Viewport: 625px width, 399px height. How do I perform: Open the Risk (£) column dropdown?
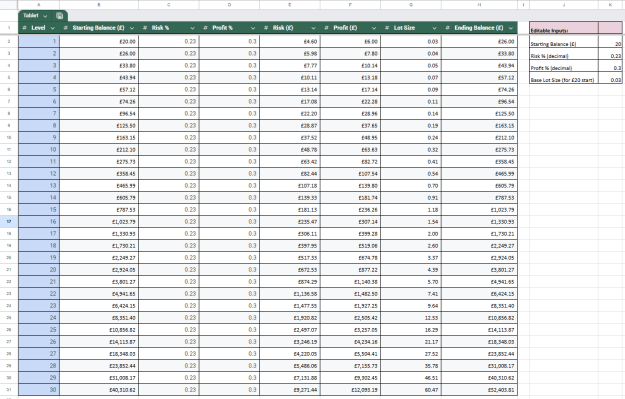(x=313, y=28)
